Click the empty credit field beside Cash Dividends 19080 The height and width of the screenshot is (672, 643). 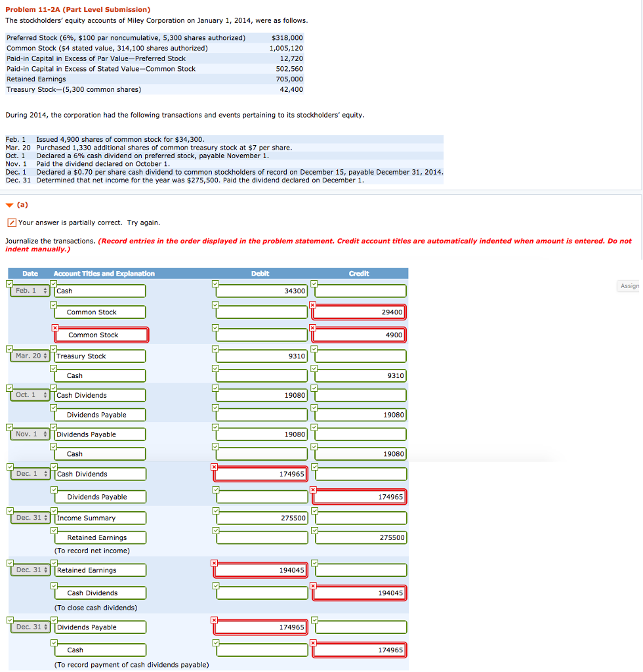[x=358, y=394]
